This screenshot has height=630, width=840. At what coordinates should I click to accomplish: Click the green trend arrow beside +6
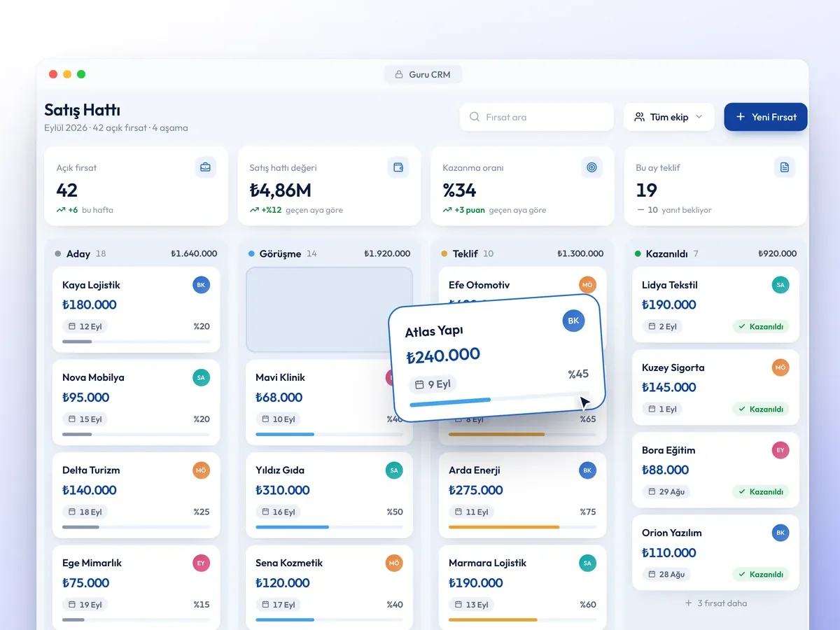pos(61,210)
